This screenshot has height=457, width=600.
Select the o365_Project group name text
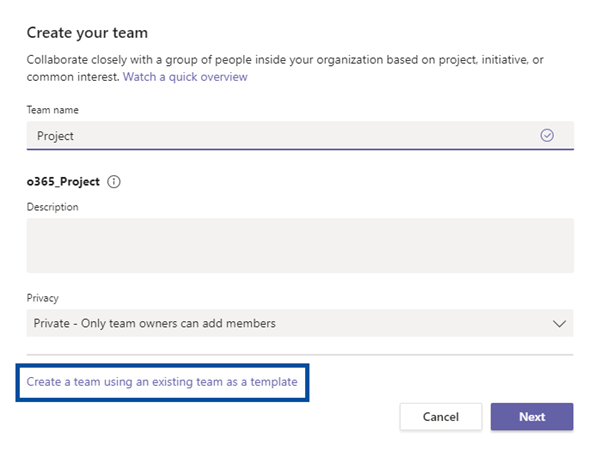tap(63, 181)
